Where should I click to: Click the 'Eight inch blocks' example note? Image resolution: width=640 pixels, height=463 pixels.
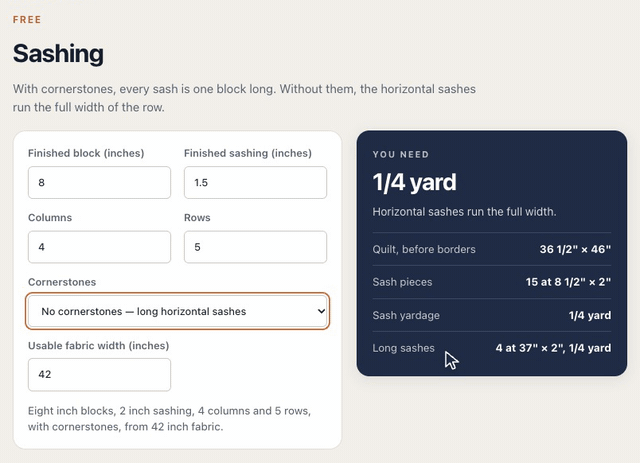[x=169, y=418]
